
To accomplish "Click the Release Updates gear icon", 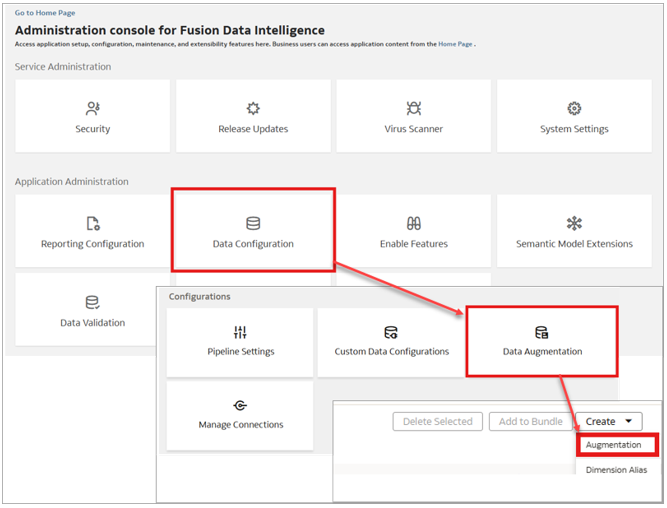I will pyautogui.click(x=253, y=108).
